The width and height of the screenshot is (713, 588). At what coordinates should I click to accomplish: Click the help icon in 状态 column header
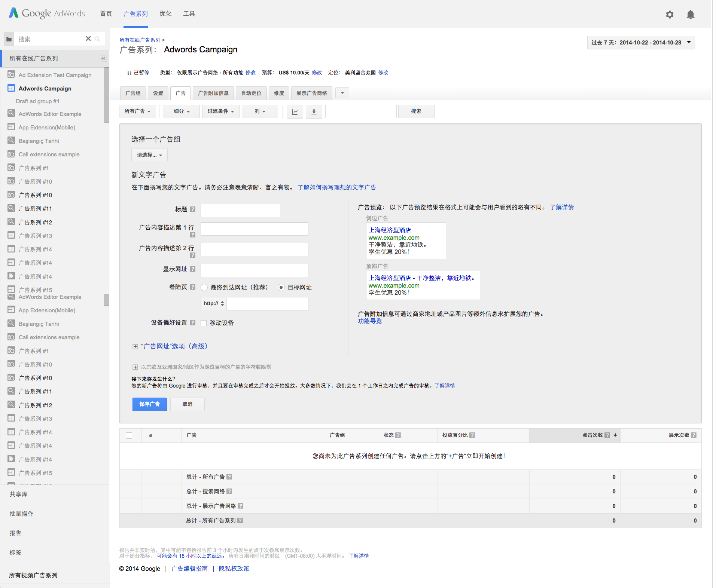point(398,435)
